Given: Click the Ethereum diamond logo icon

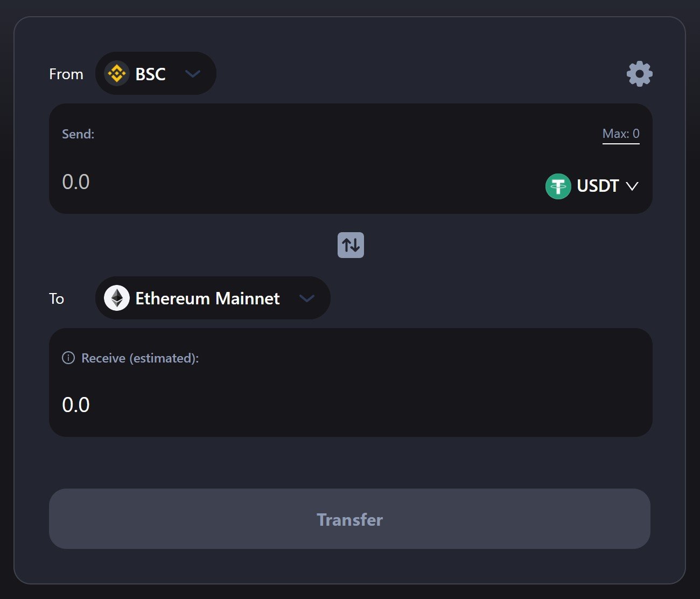Looking at the screenshot, I should (x=117, y=298).
